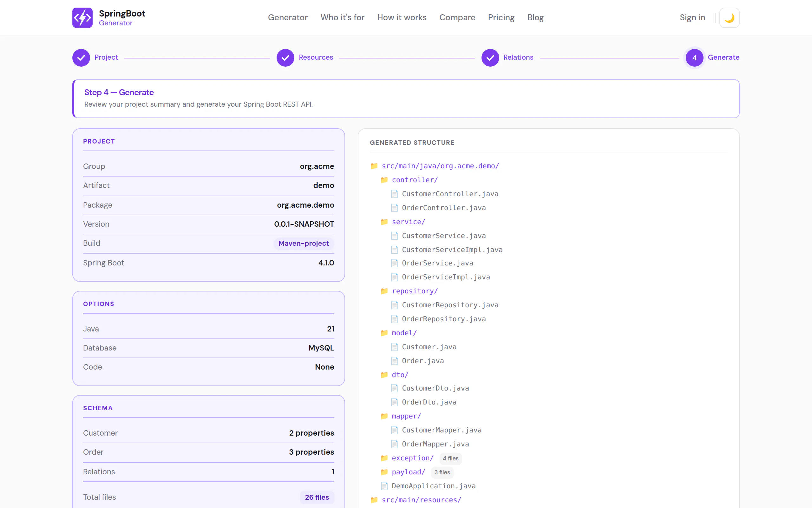The height and width of the screenshot is (508, 812).
Task: Click the OrderServiceImpl.java file icon
Action: tap(394, 277)
